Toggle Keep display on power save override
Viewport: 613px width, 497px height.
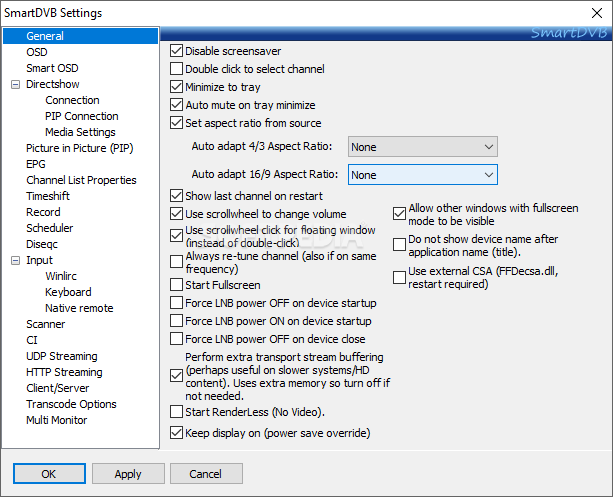click(x=176, y=433)
